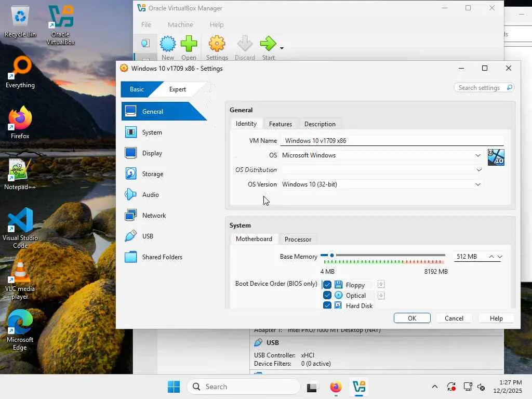Move Floppy boot device with its arrow button
This screenshot has width=532, height=399.
click(x=381, y=285)
